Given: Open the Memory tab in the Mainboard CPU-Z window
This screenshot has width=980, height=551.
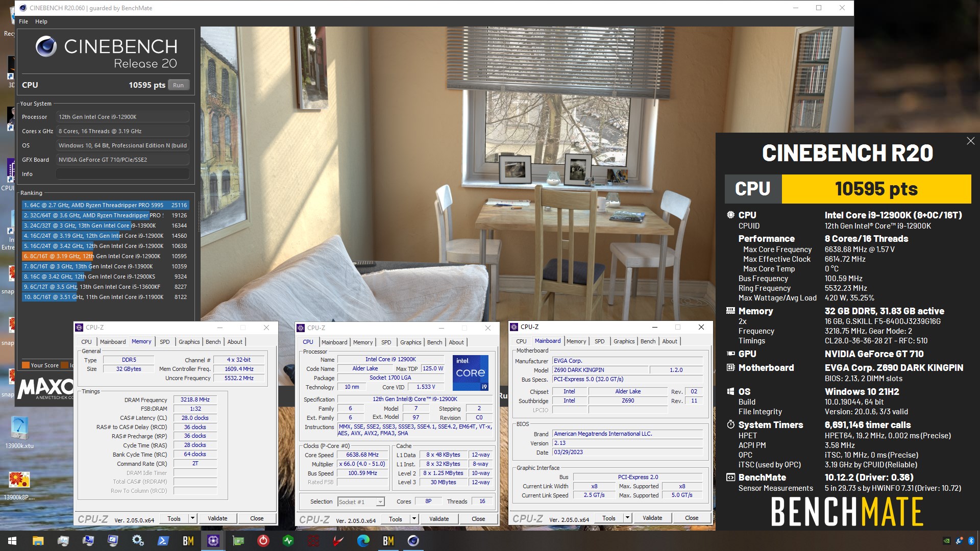Looking at the screenshot, I should [576, 341].
